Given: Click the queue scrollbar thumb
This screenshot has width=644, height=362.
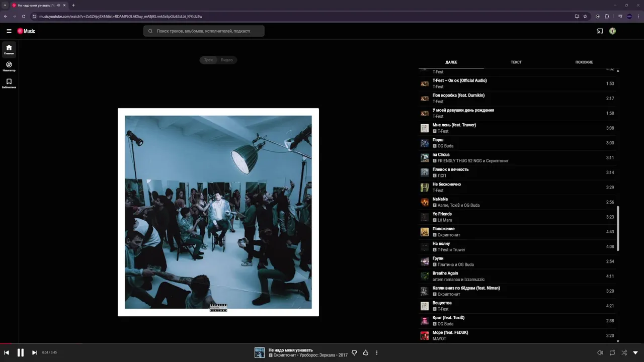Looking at the screenshot, I should pyautogui.click(x=618, y=229).
